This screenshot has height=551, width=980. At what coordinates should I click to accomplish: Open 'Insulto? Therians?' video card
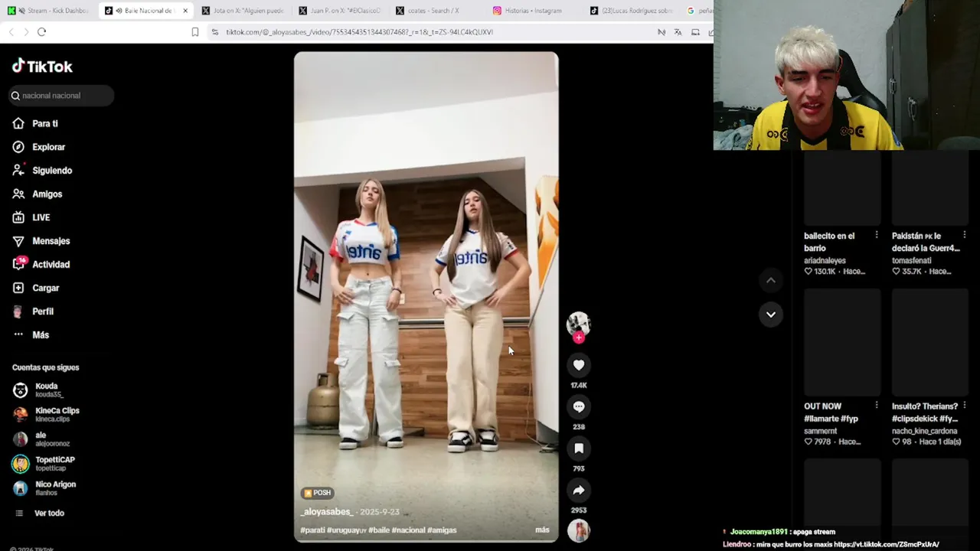click(x=930, y=343)
